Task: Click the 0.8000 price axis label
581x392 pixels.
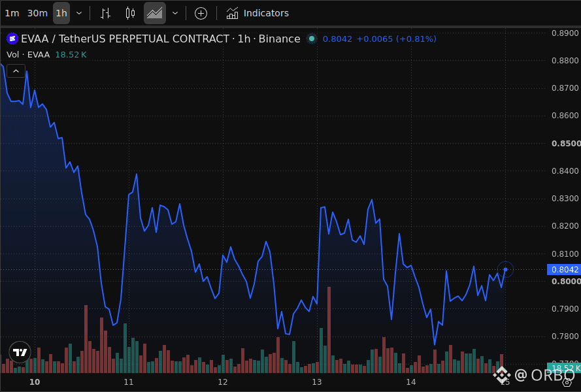Action: pos(566,281)
